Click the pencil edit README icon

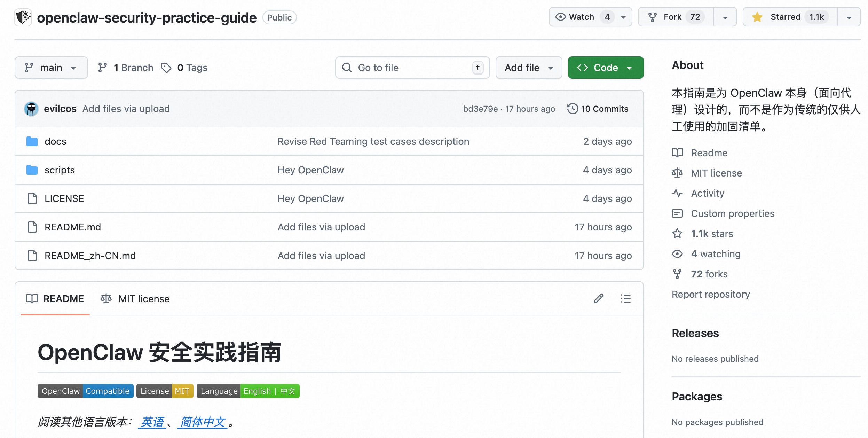pos(598,298)
